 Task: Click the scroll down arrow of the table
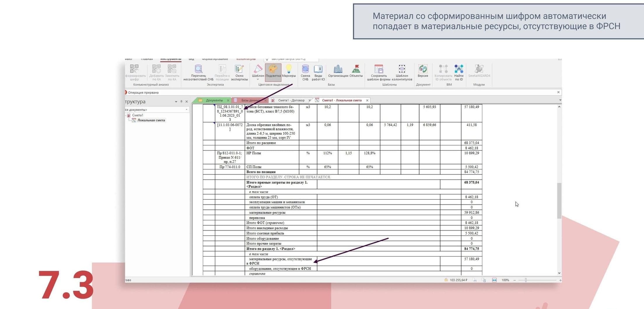[559, 273]
